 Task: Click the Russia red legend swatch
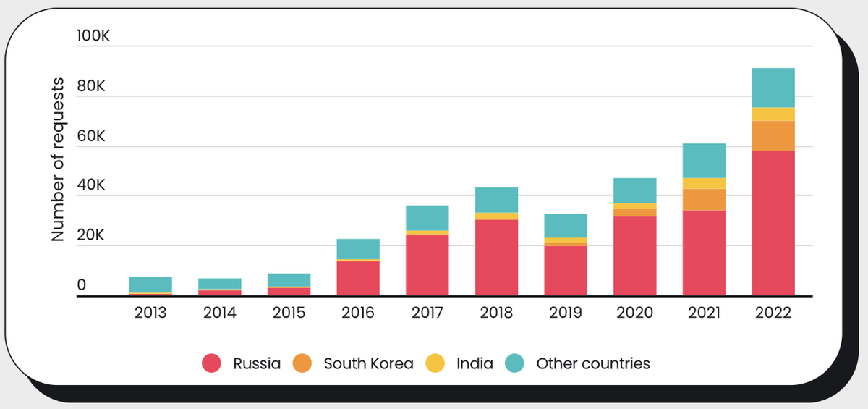211,363
